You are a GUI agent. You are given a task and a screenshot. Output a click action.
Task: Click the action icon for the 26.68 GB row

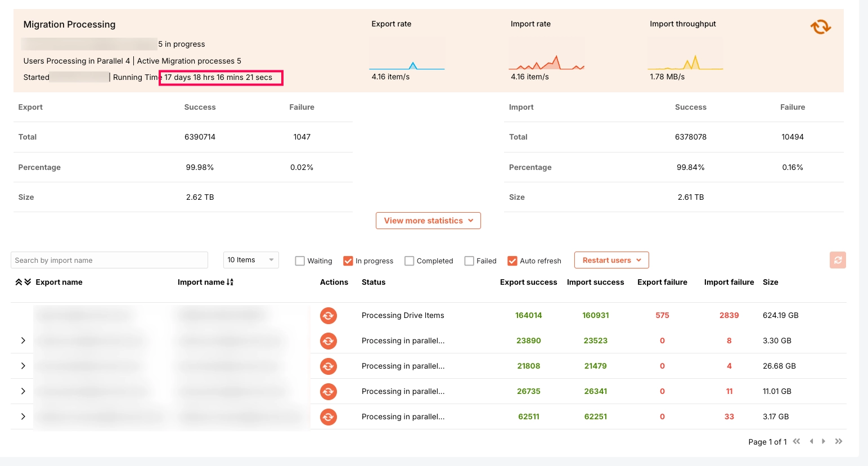329,366
